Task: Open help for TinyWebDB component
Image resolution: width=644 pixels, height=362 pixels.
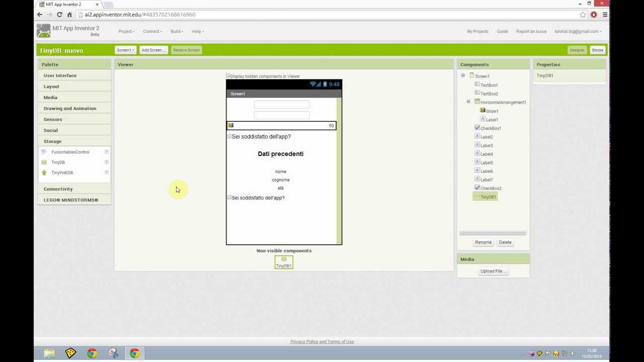Action: [x=106, y=172]
